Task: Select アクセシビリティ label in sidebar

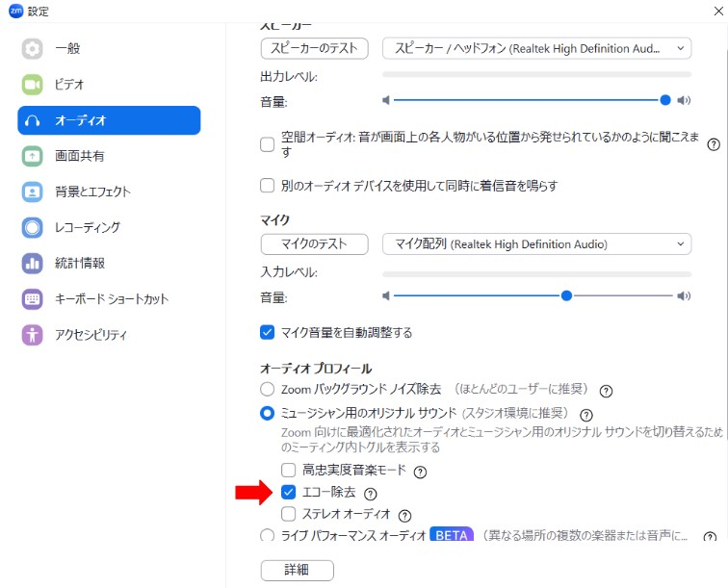Action: 91,335
